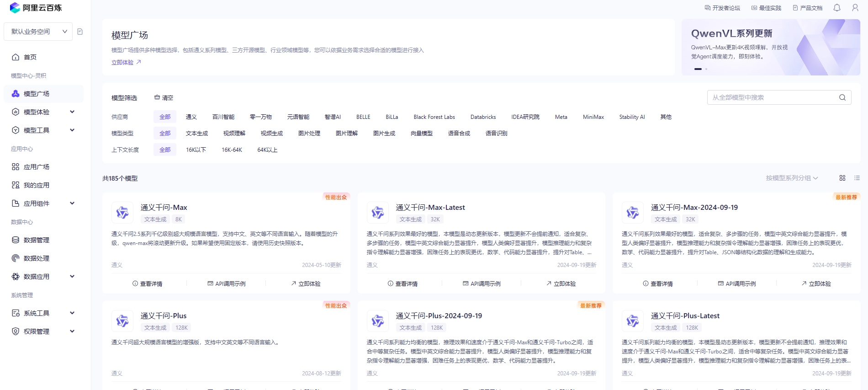Viewport: 868px width, 390px height.
Task: Select 图片生成 model type filter
Action: (x=384, y=134)
